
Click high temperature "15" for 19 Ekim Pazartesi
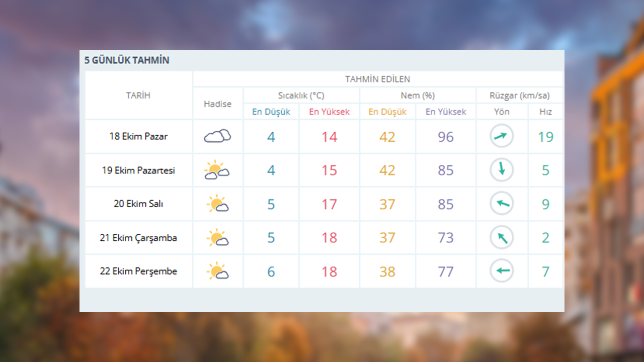tap(329, 170)
